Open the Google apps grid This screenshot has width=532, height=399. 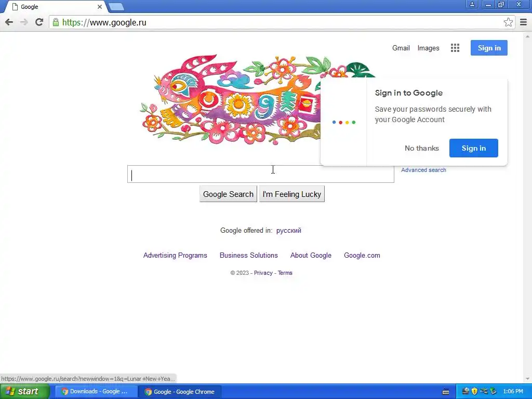(455, 48)
